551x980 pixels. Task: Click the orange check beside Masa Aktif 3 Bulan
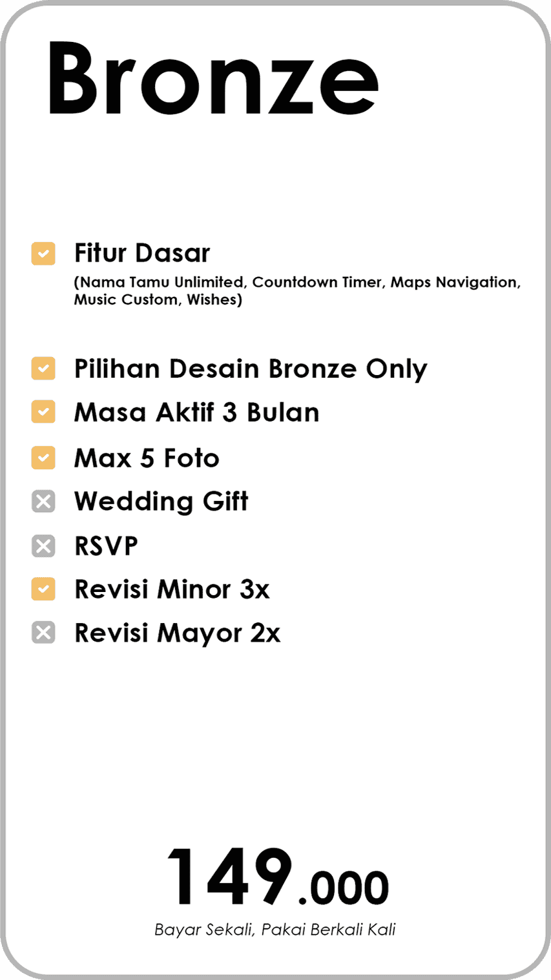pos(43,412)
